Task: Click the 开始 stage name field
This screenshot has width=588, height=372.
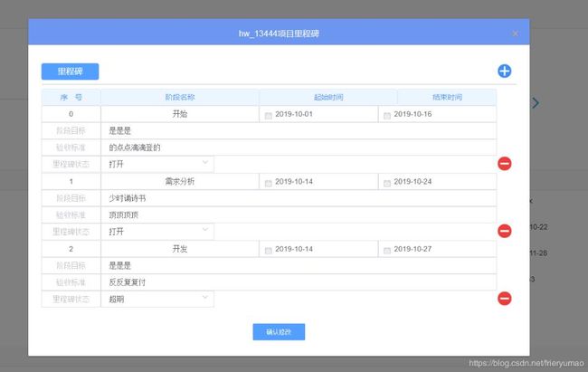Action: point(180,114)
